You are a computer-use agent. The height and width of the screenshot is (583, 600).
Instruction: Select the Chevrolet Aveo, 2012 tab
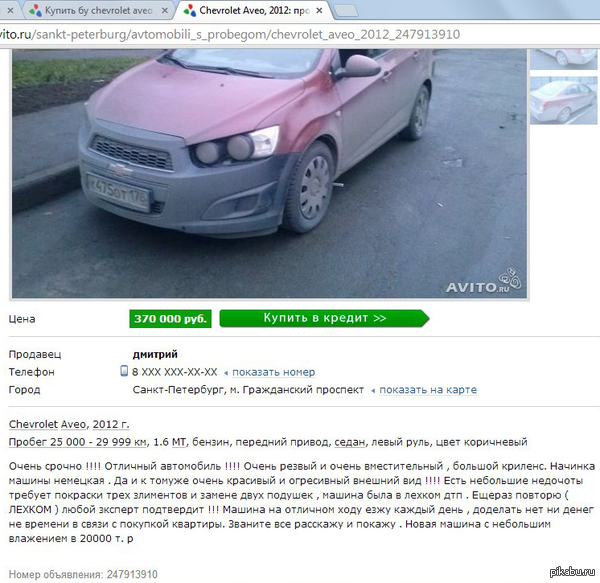click(254, 10)
